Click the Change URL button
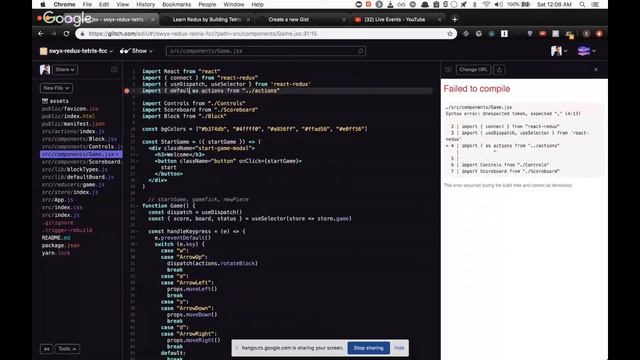The width and height of the screenshot is (640, 360). point(473,70)
